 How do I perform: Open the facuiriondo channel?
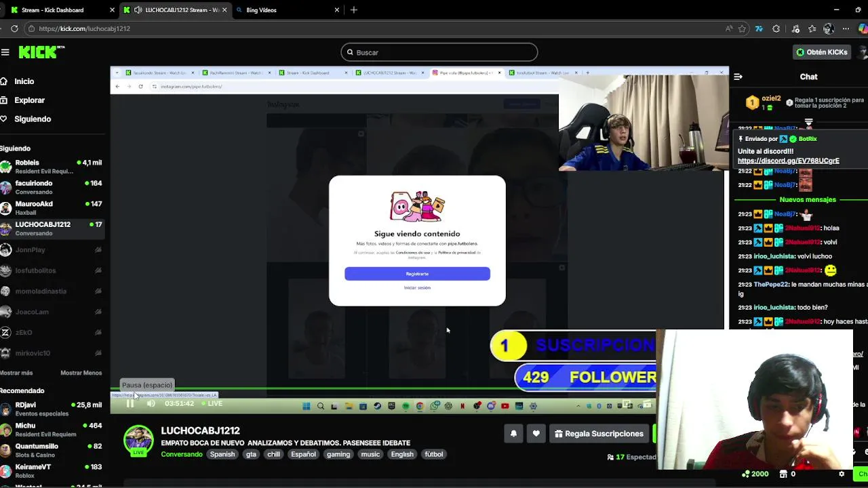click(52, 187)
